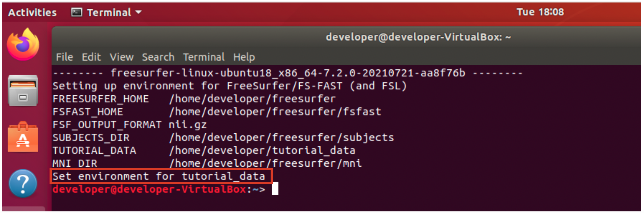Click the terminal prompt cursor block
This screenshot has height=213, width=644.
coord(275,189)
